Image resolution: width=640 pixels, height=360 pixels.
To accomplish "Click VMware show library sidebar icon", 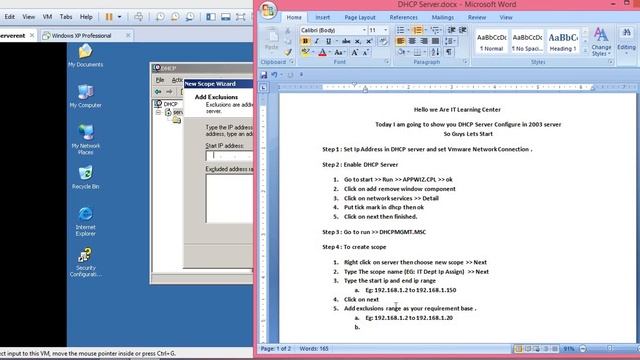I will click(x=211, y=17).
